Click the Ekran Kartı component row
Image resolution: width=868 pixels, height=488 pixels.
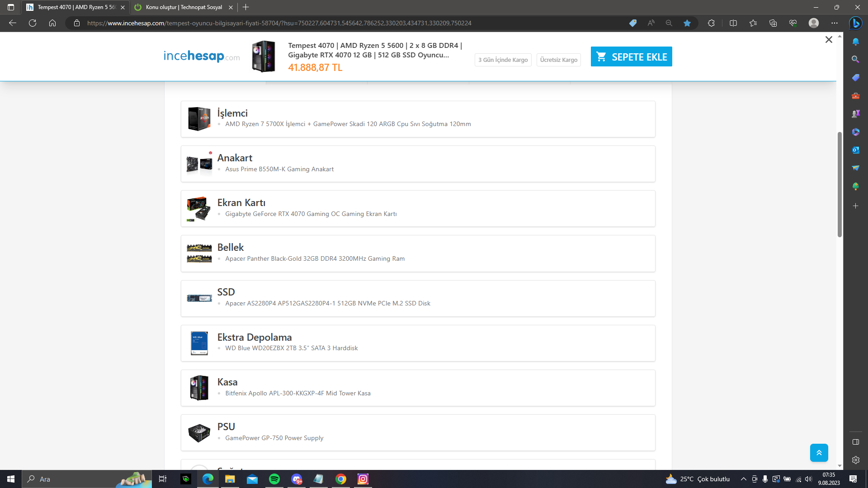418,208
